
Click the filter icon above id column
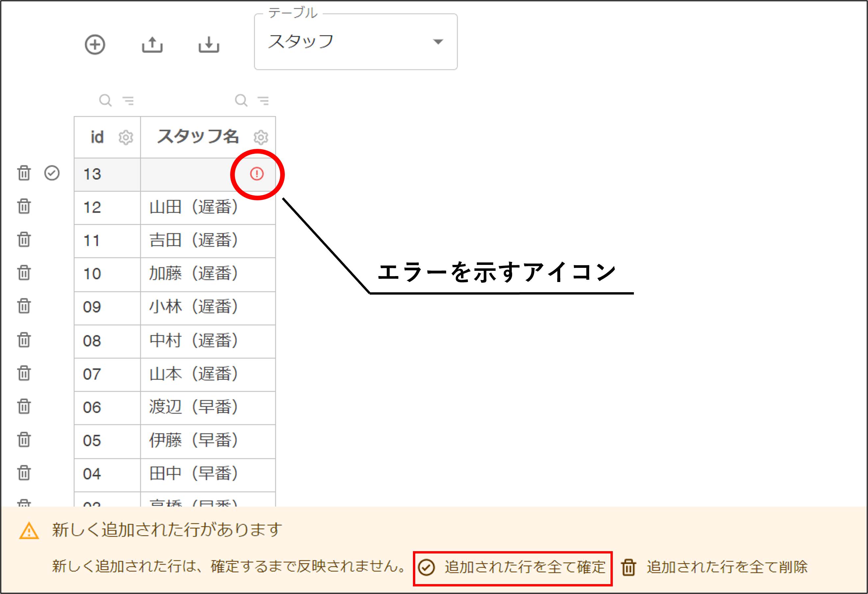128,100
